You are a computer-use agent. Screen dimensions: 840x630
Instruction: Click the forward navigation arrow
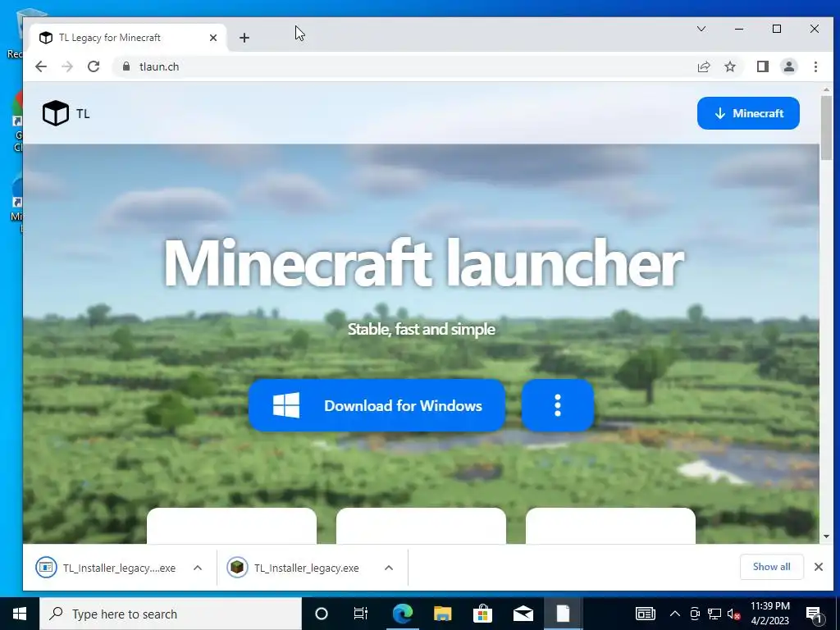coord(67,66)
